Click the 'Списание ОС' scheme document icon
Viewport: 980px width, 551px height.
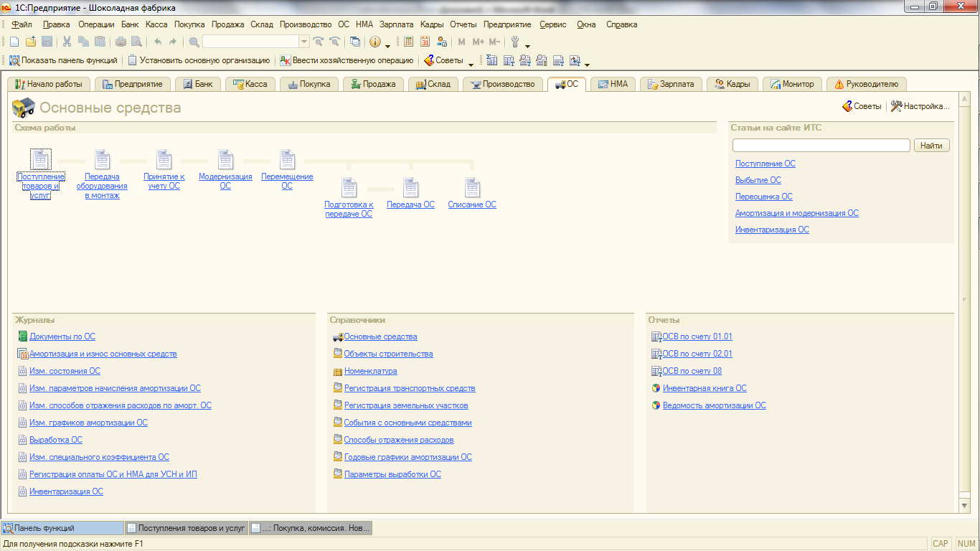(x=473, y=188)
